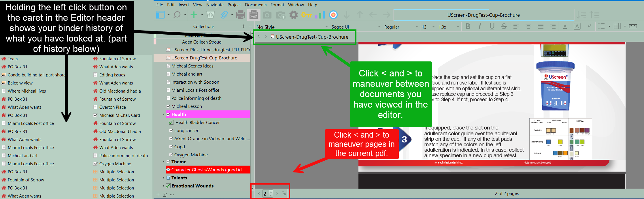Click the green Add new item icon
644x199 pixels.
194,15
